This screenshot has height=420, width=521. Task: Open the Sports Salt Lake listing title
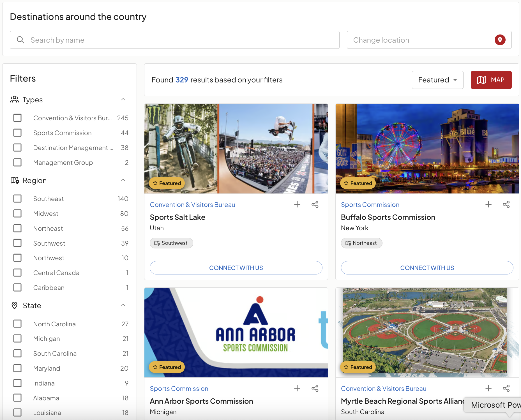(x=177, y=217)
